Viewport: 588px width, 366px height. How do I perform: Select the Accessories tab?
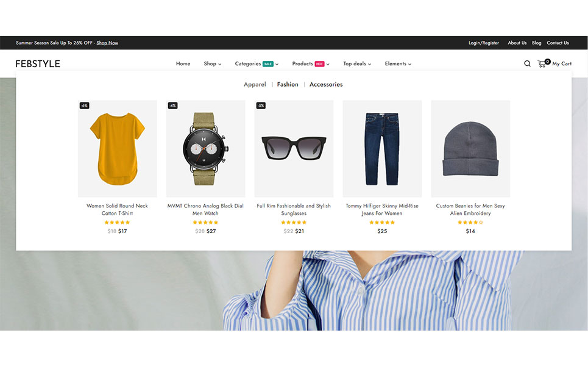click(326, 84)
